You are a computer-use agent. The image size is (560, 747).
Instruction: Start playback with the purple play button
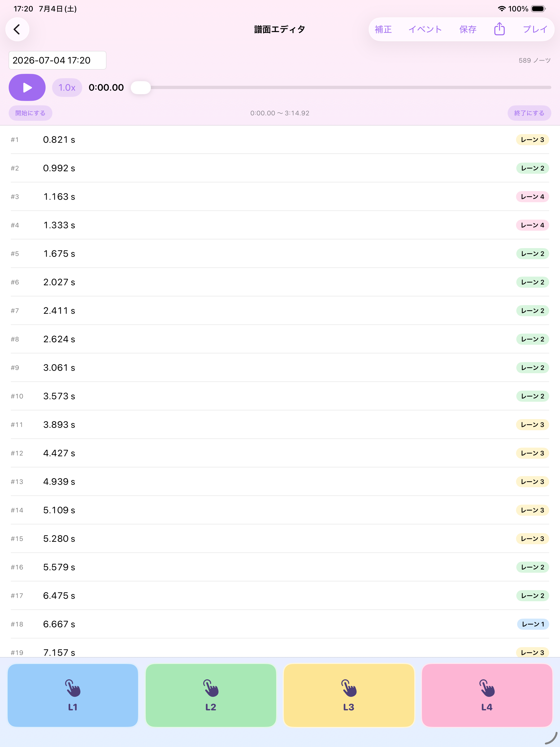[x=27, y=87]
